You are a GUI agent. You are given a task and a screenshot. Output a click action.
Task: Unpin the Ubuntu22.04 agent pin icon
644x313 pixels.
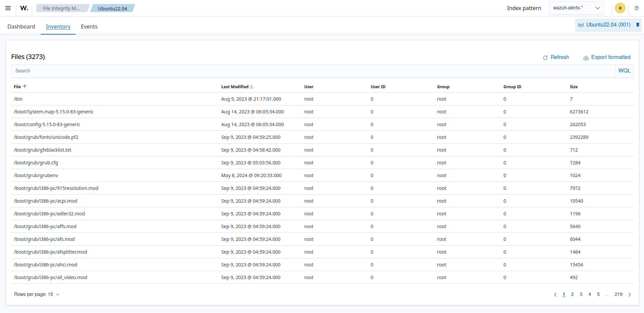coord(638,25)
